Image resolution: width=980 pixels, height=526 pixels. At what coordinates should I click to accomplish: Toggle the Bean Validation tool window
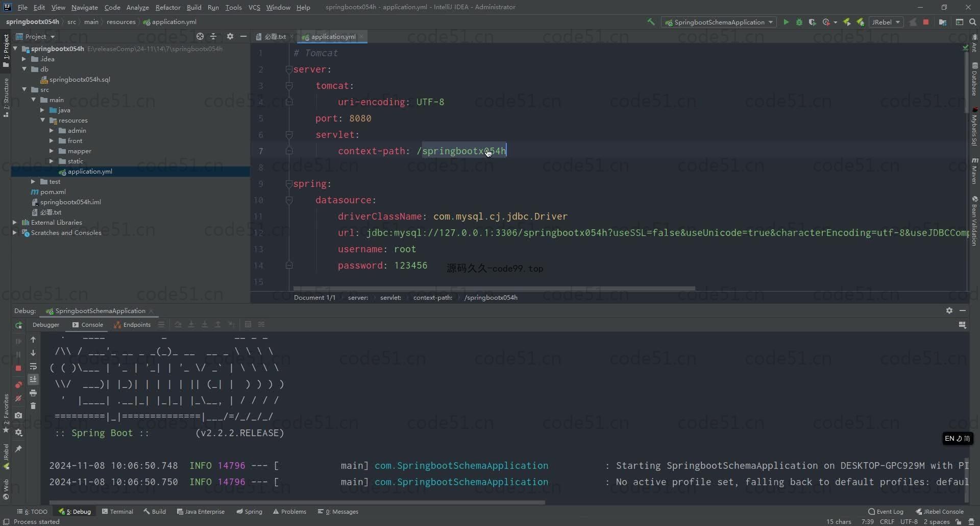(974, 221)
